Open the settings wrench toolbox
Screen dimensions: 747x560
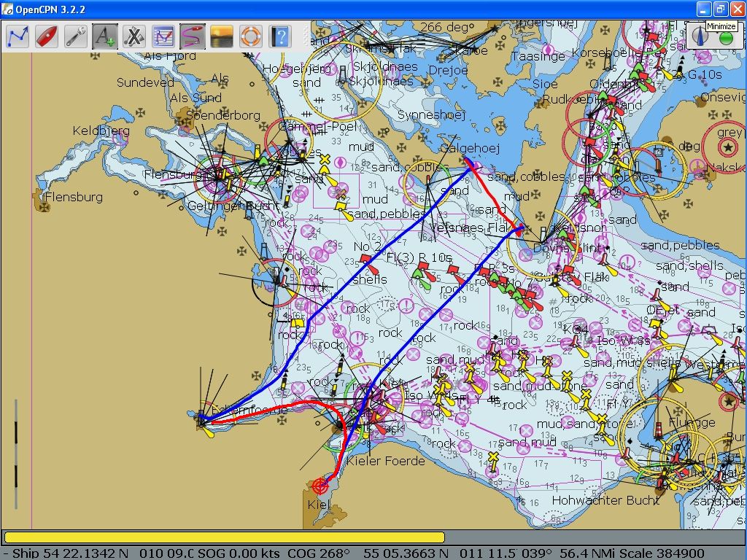pyautogui.click(x=76, y=36)
